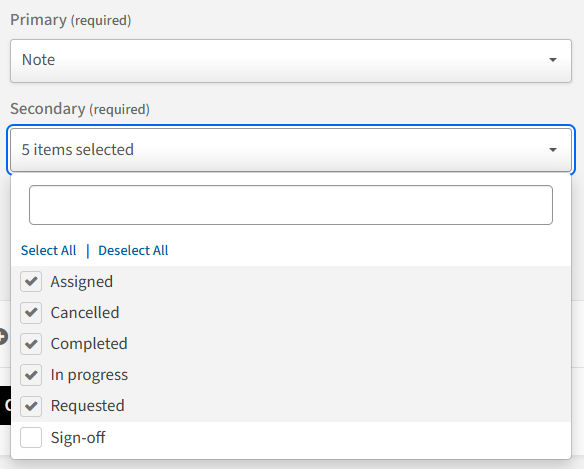Click the Select All link
This screenshot has width=584, height=469.
(x=48, y=250)
